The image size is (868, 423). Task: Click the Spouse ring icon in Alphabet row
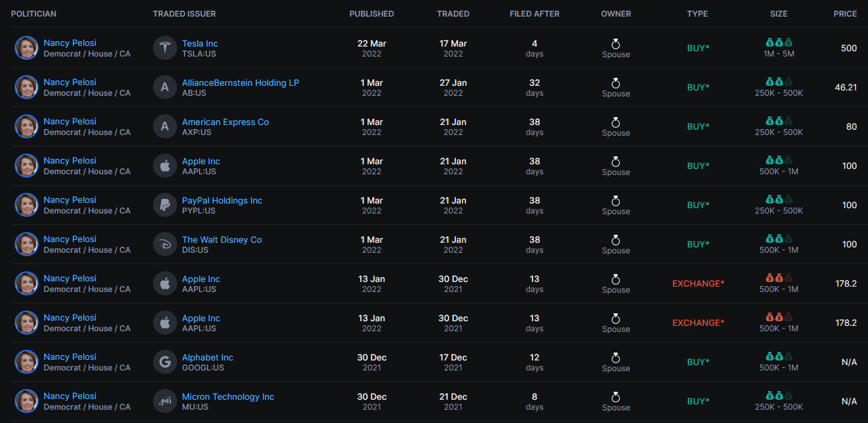pyautogui.click(x=616, y=358)
